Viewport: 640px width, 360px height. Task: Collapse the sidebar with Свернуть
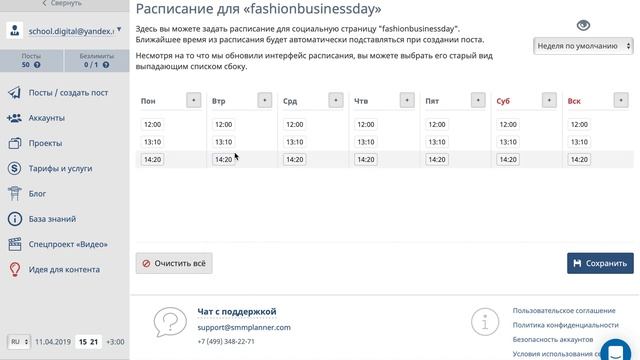[x=62, y=3]
